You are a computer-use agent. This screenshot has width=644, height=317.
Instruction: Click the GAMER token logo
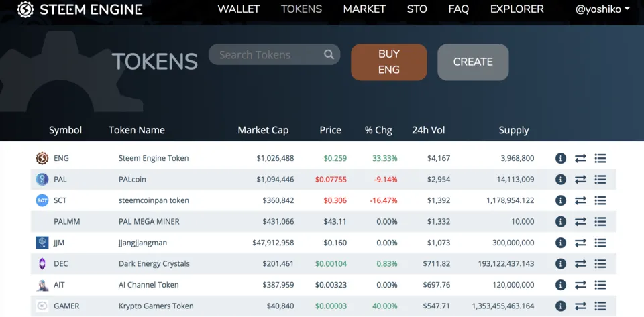tap(42, 306)
